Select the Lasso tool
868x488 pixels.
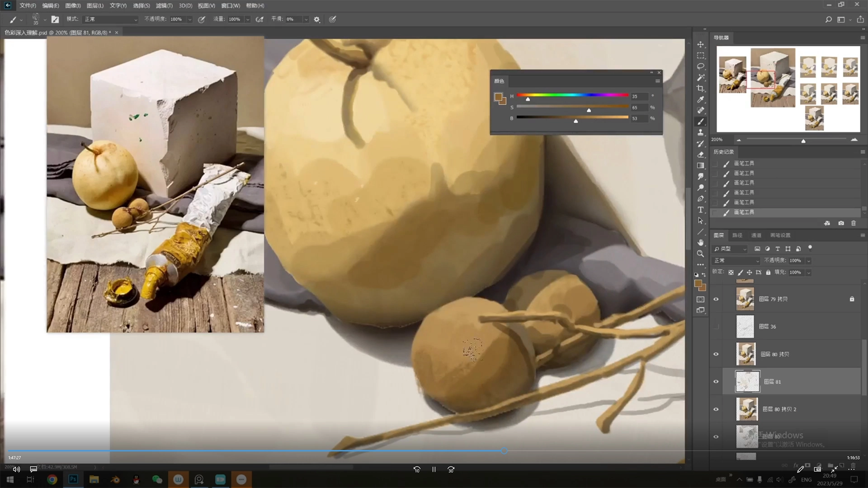(x=700, y=66)
